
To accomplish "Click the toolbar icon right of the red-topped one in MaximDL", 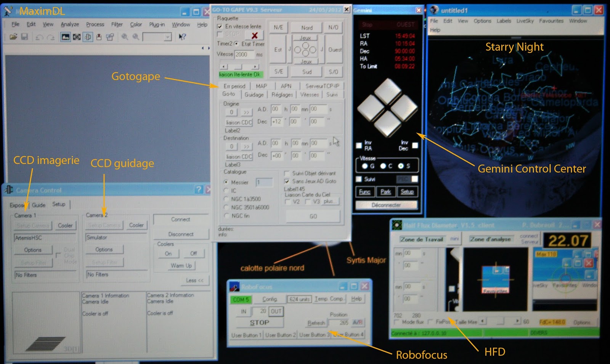I will click(x=110, y=37).
